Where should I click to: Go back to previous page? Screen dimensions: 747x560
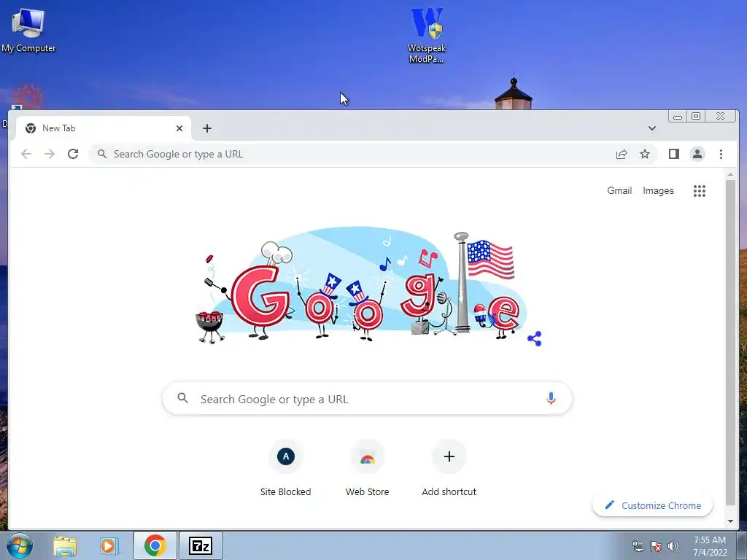[x=26, y=154]
